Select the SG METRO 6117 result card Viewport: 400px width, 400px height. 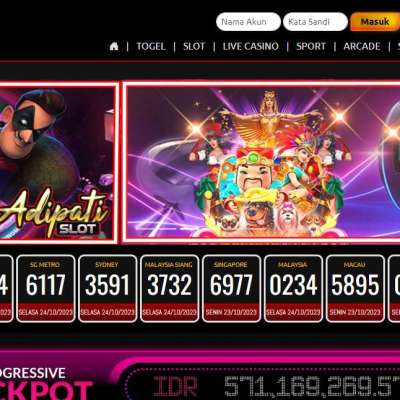pyautogui.click(x=46, y=289)
